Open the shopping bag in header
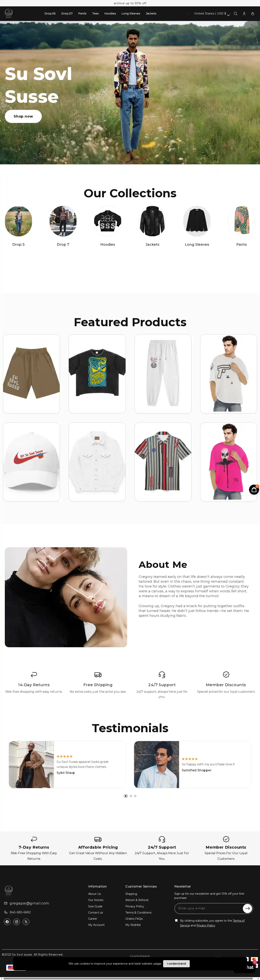 pyautogui.click(x=252, y=14)
